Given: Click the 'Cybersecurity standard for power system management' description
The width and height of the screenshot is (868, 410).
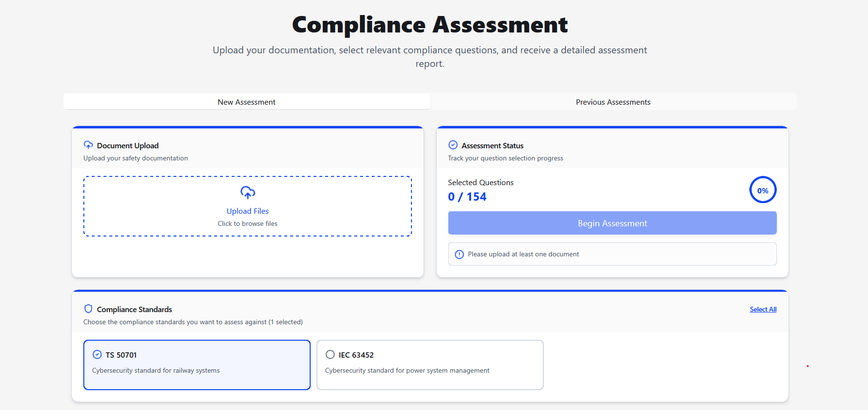Looking at the screenshot, I should click(407, 370).
